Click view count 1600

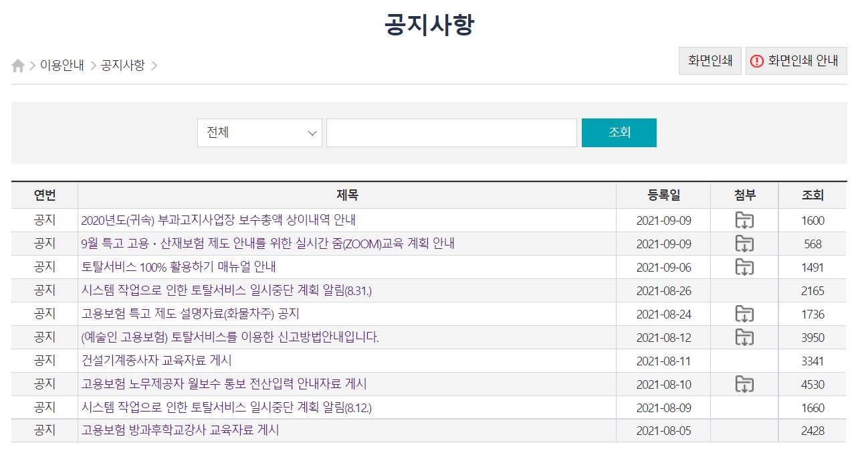point(812,221)
